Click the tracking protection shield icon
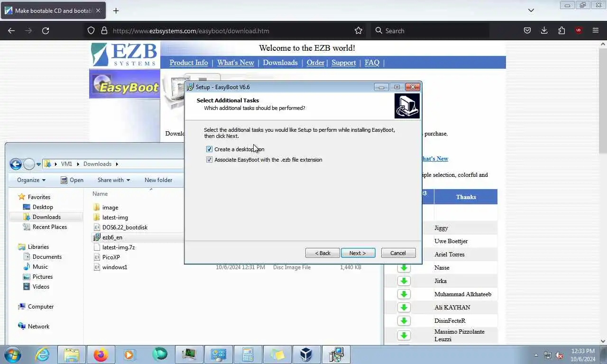 pos(91,31)
